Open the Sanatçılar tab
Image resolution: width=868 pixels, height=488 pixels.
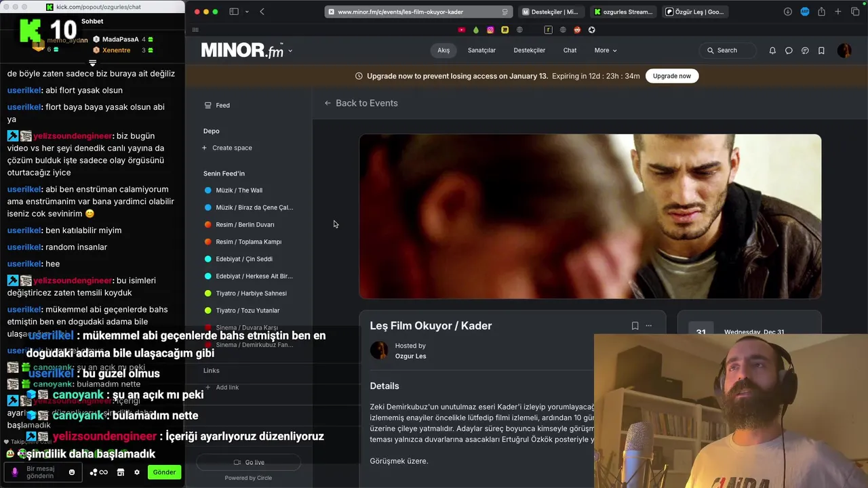point(481,50)
